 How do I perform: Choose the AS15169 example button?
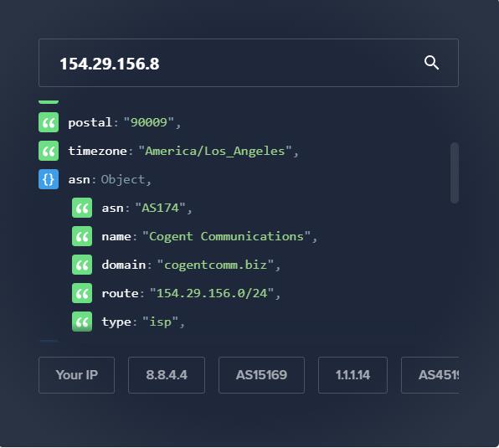point(261,375)
